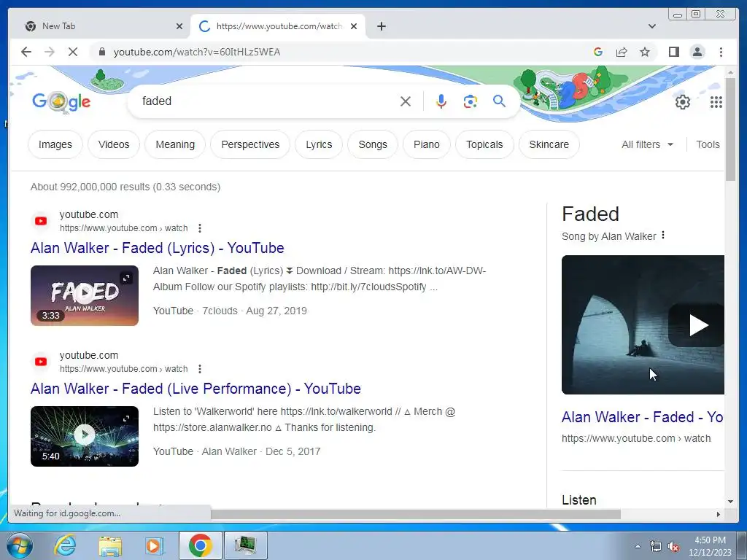Select the Perspectives filter chip

coord(250,144)
